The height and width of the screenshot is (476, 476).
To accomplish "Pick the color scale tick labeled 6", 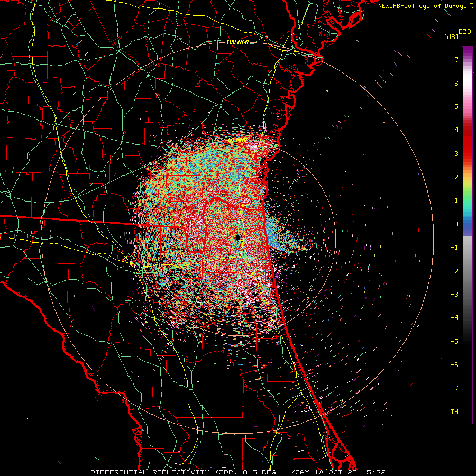I will (456, 83).
